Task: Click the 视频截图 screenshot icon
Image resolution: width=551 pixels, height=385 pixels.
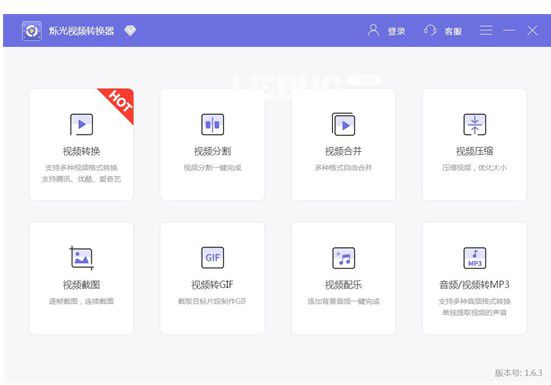Action: click(82, 258)
